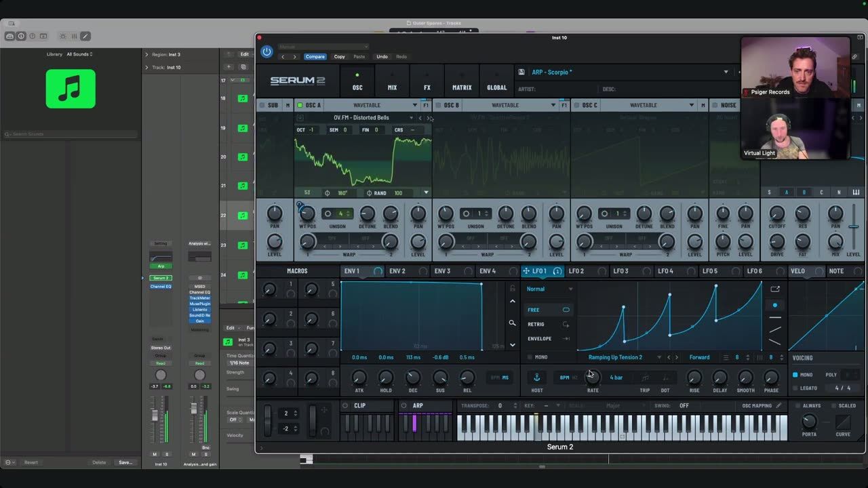Screen dimensions: 868x488
Task: Click the LFO previous shape arrow
Action: [x=669, y=357]
